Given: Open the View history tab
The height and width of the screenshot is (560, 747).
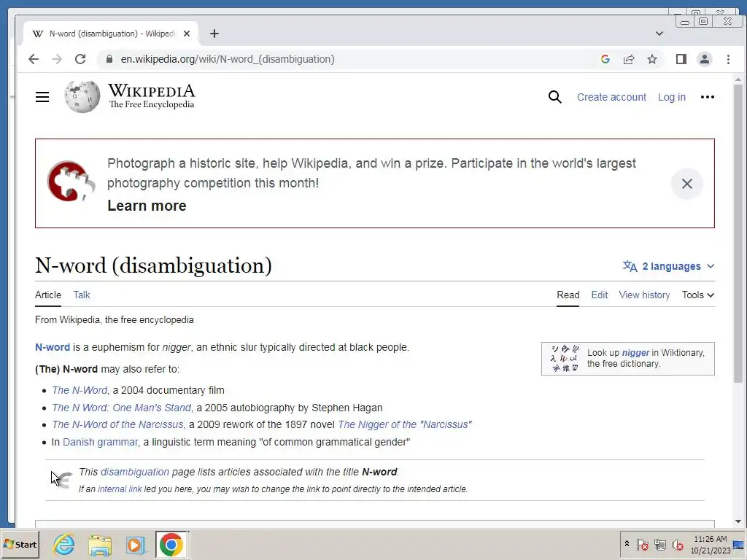Looking at the screenshot, I should coord(644,295).
